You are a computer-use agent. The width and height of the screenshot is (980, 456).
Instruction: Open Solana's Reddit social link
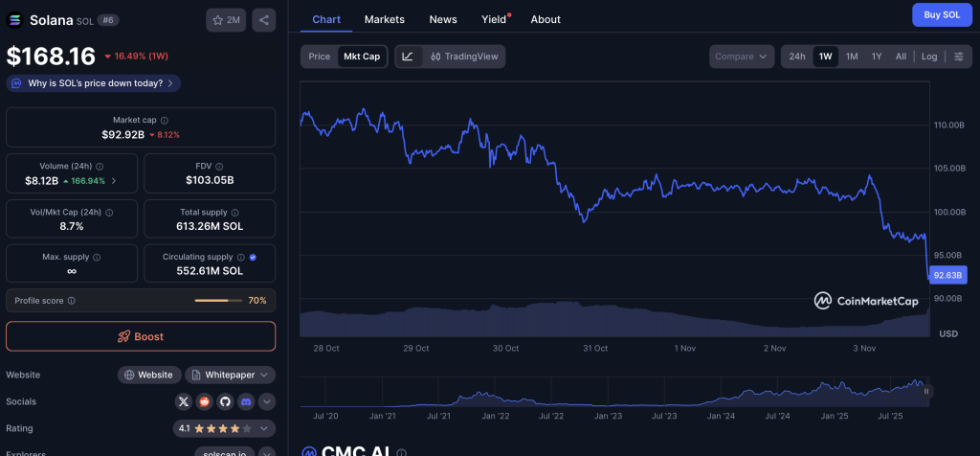[x=204, y=401]
